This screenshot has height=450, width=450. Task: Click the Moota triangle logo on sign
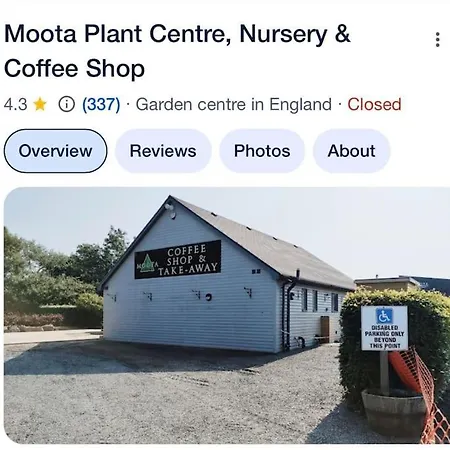click(x=147, y=265)
